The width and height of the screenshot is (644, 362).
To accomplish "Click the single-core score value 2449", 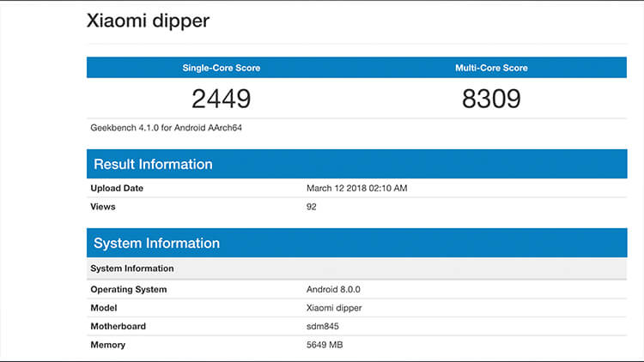I will [x=221, y=99].
